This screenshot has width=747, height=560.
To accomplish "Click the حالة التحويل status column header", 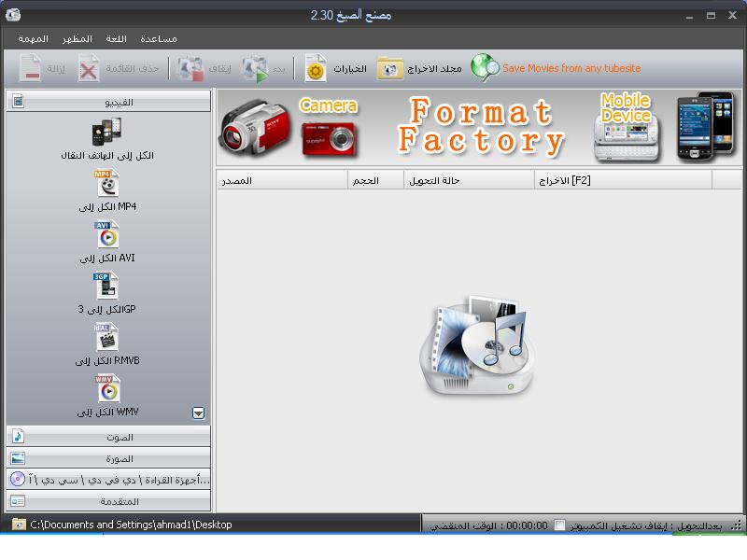I will click(x=470, y=180).
